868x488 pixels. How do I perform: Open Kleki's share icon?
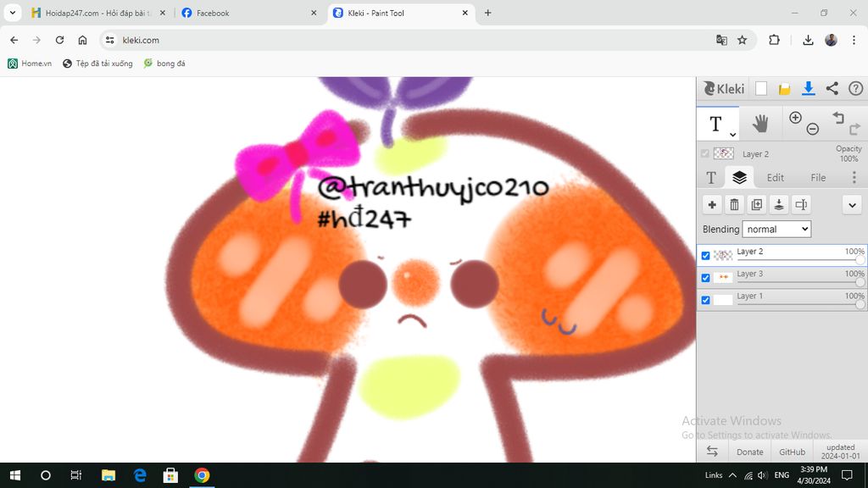pyautogui.click(x=832, y=88)
